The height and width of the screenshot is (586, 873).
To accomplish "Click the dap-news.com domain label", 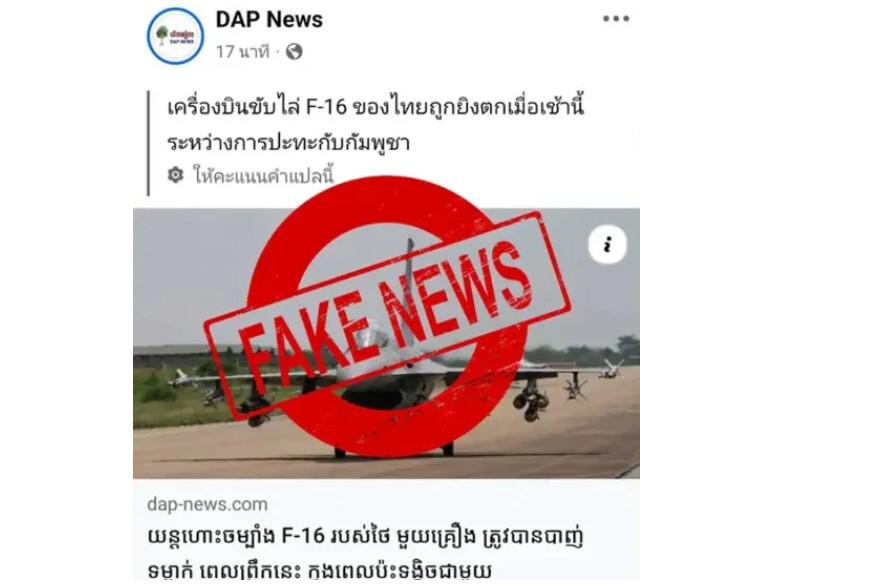I will [x=207, y=504].
